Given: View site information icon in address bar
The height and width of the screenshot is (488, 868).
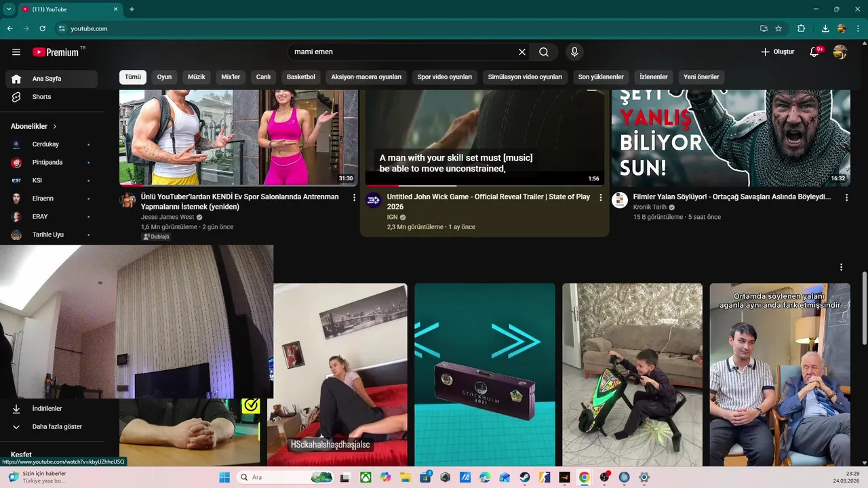Looking at the screenshot, I should 62,28.
